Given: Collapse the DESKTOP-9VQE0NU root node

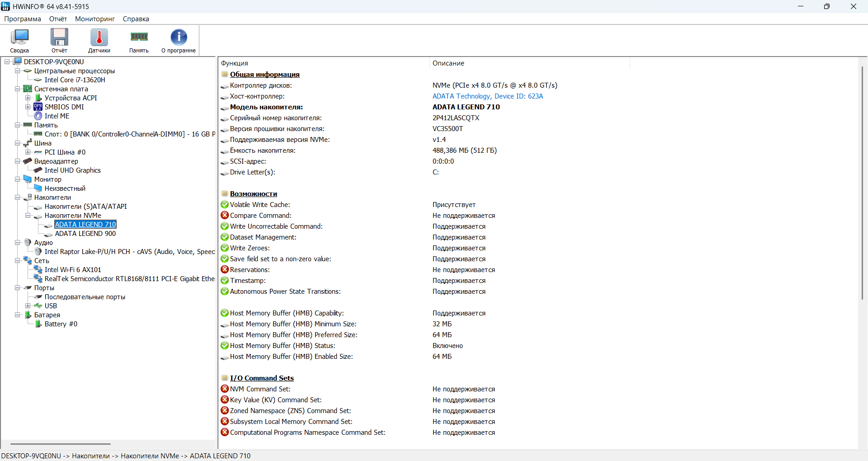Looking at the screenshot, I should coord(7,61).
